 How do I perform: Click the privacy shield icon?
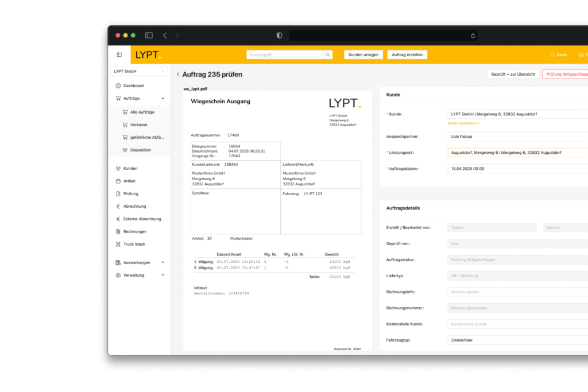click(x=279, y=35)
